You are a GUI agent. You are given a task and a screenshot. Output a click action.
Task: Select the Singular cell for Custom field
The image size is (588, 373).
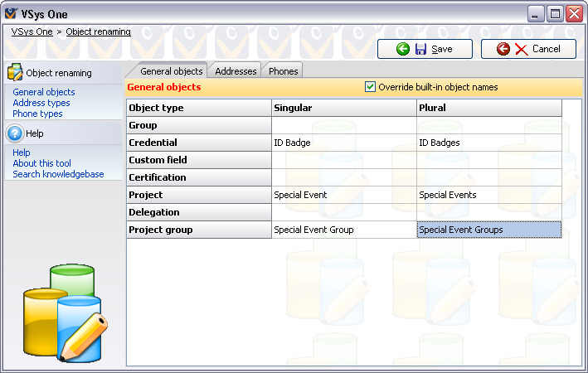click(x=344, y=160)
